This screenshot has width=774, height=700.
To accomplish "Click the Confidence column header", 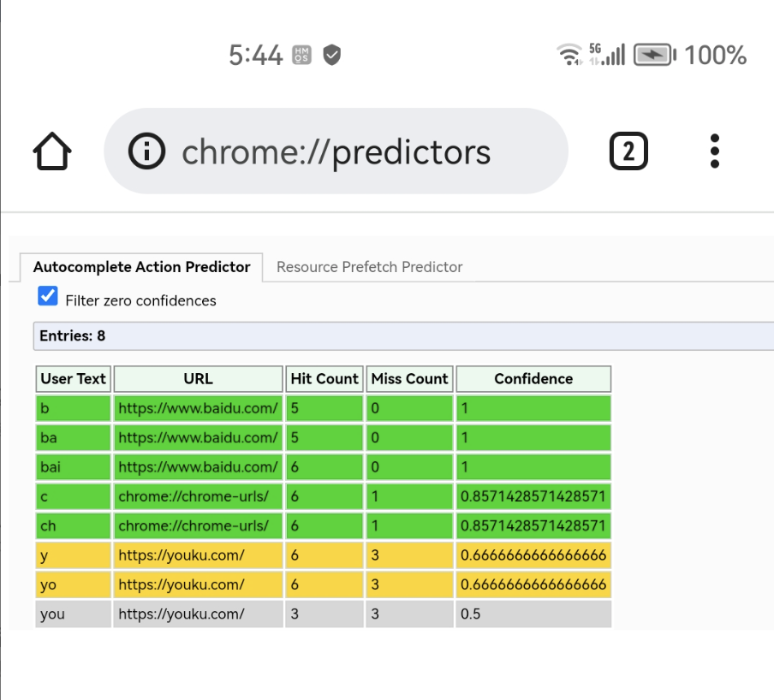I will click(533, 379).
